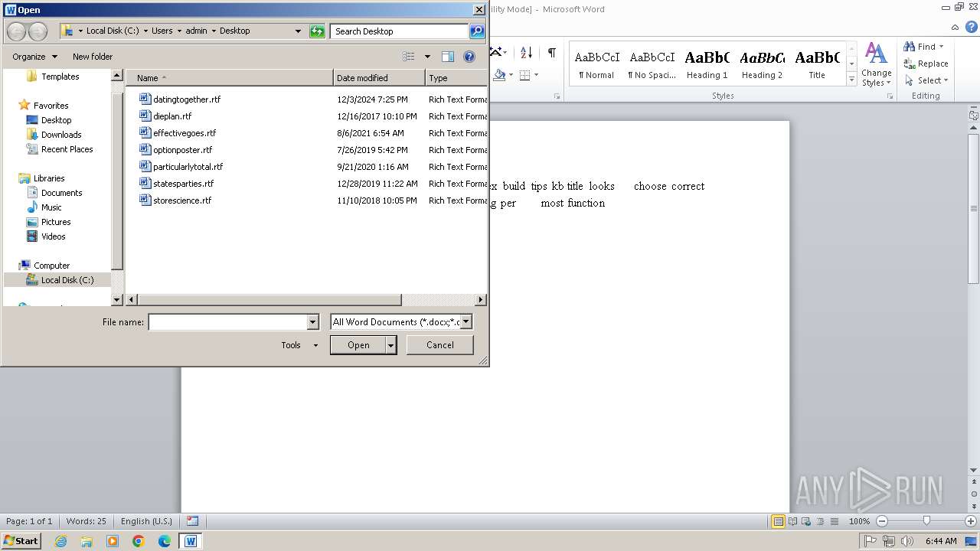Viewport: 980px width, 551px height.
Task: Expand the address bar history dropdown
Action: [298, 31]
